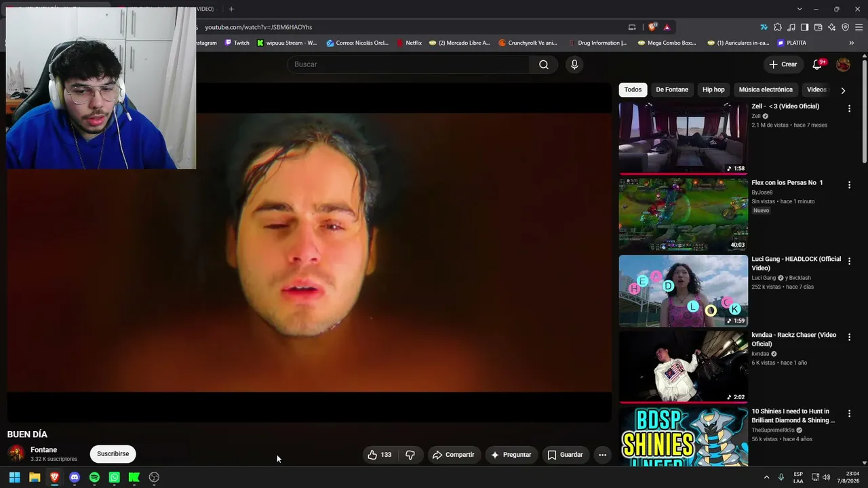
Task: Expand the hidden bookmarks overflow chevron
Action: tap(852, 43)
